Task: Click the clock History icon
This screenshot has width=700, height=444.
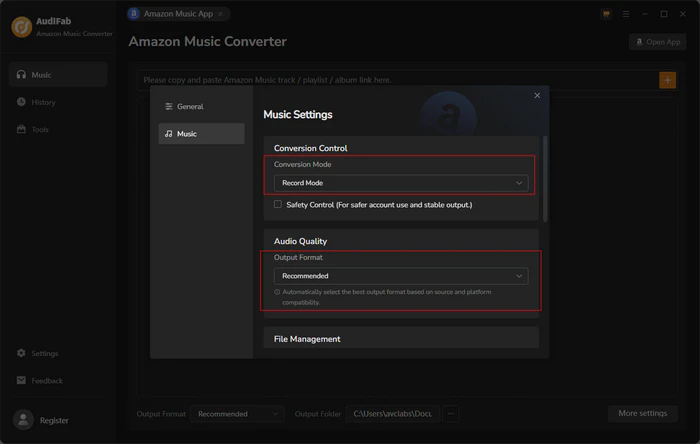Action: point(21,102)
